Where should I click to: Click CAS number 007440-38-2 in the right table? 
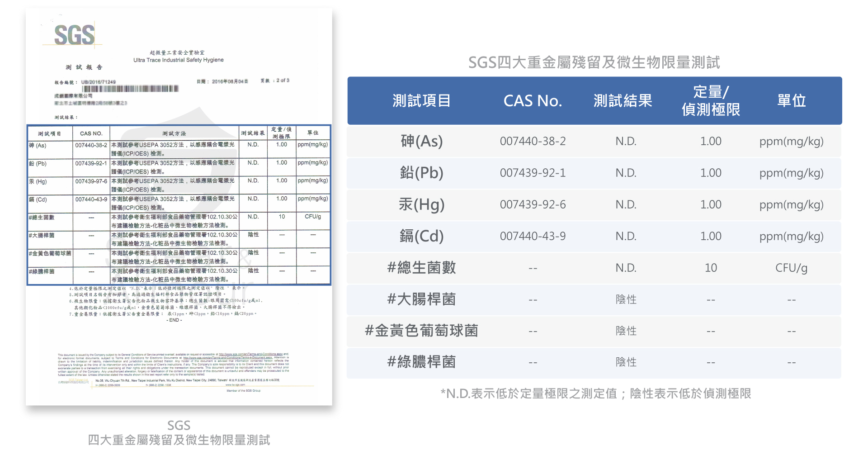click(533, 141)
